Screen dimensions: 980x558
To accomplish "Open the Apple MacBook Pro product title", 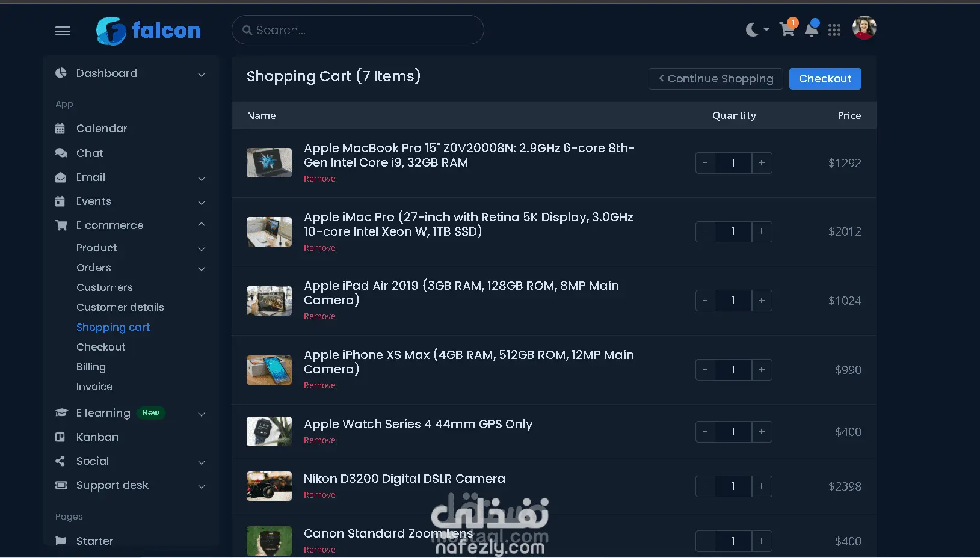I will click(x=469, y=155).
